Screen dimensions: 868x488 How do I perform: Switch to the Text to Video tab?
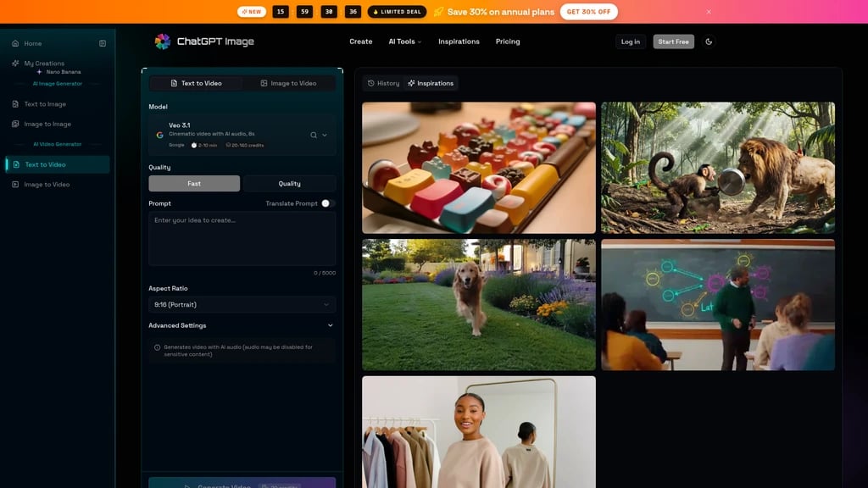196,83
